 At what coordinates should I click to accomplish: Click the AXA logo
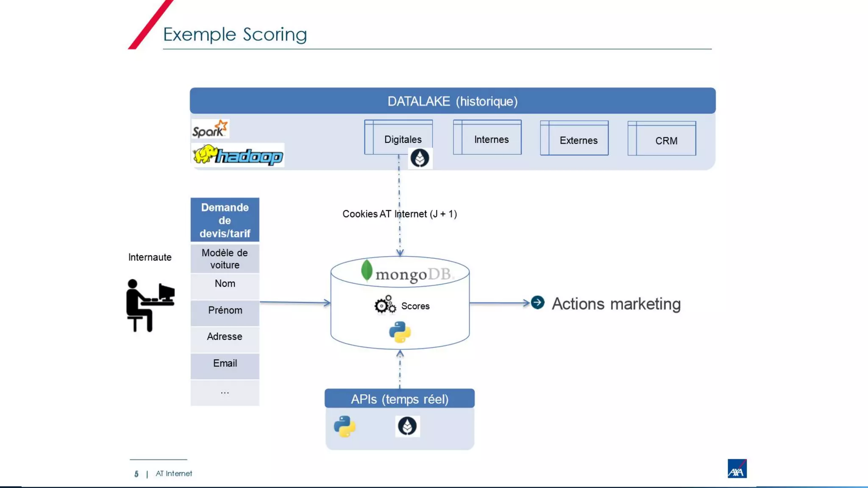pyautogui.click(x=737, y=469)
